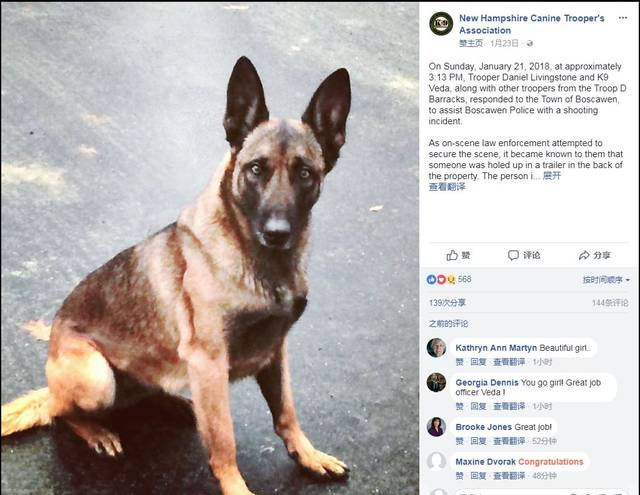
Task: Click the See translation link under the post
Action: (447, 187)
